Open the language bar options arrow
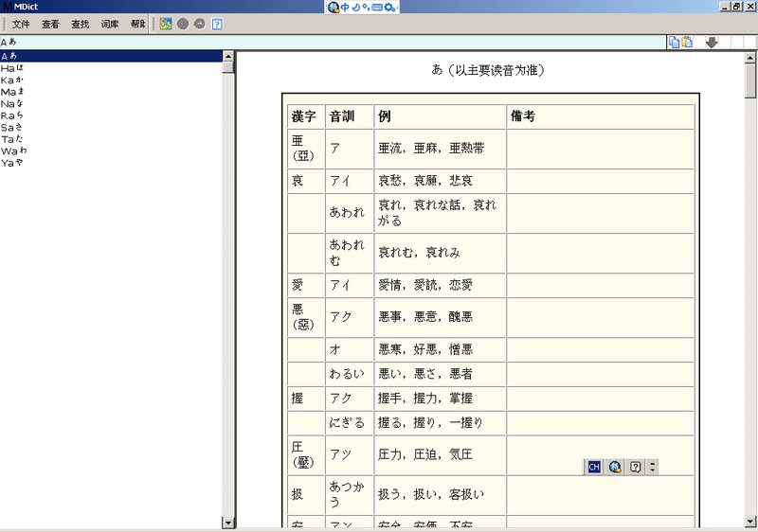The image size is (758, 532). (x=652, y=467)
